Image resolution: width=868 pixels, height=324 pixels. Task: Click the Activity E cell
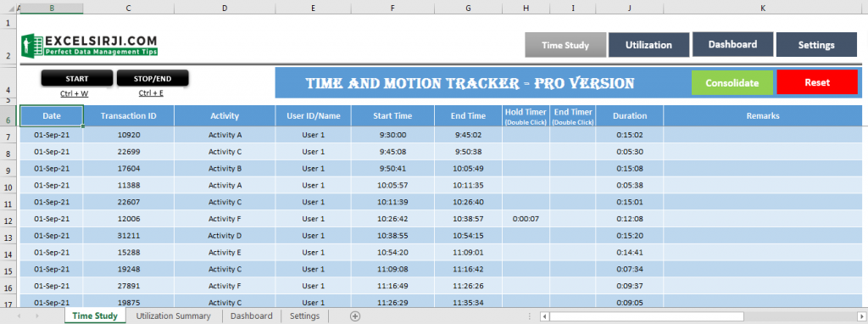point(225,252)
